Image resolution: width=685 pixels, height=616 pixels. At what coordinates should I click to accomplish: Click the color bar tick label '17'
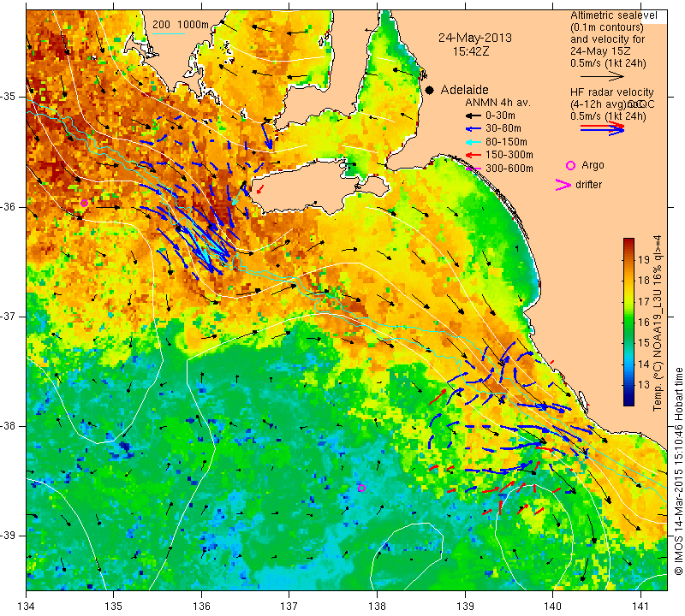[644, 302]
